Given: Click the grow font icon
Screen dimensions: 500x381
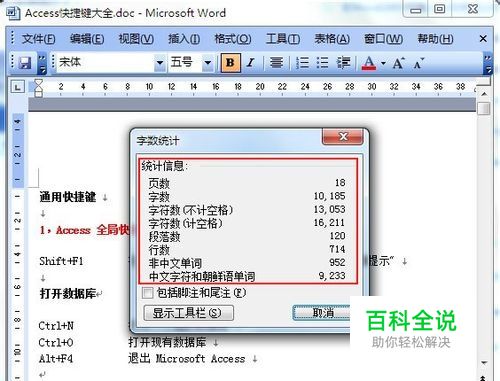Looking at the screenshot, I should pyautogui.click(x=398, y=63).
